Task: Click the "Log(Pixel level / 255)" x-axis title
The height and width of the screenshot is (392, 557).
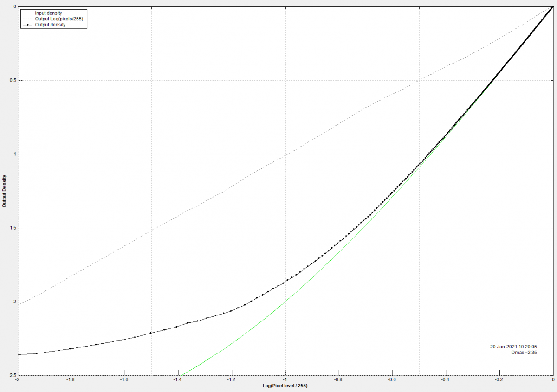Action: coord(285,386)
